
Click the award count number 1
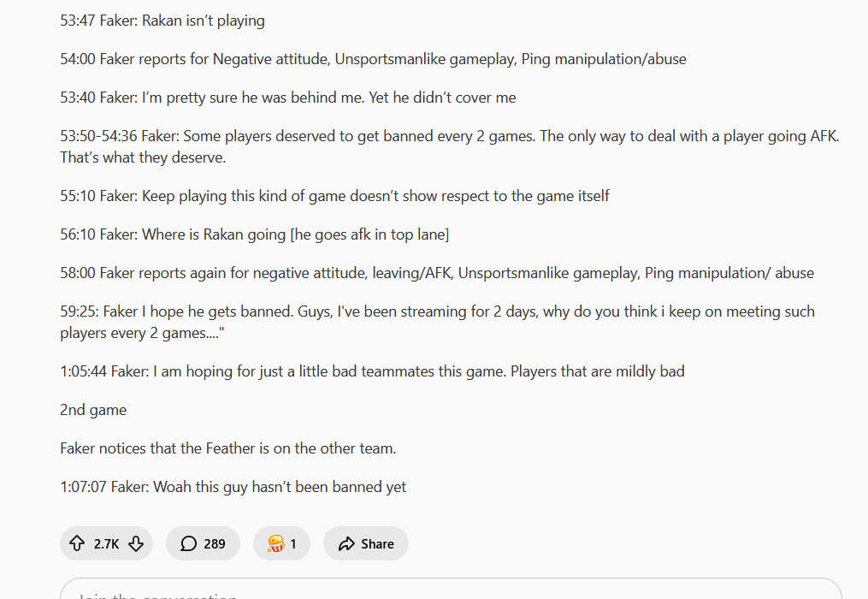coord(293,543)
